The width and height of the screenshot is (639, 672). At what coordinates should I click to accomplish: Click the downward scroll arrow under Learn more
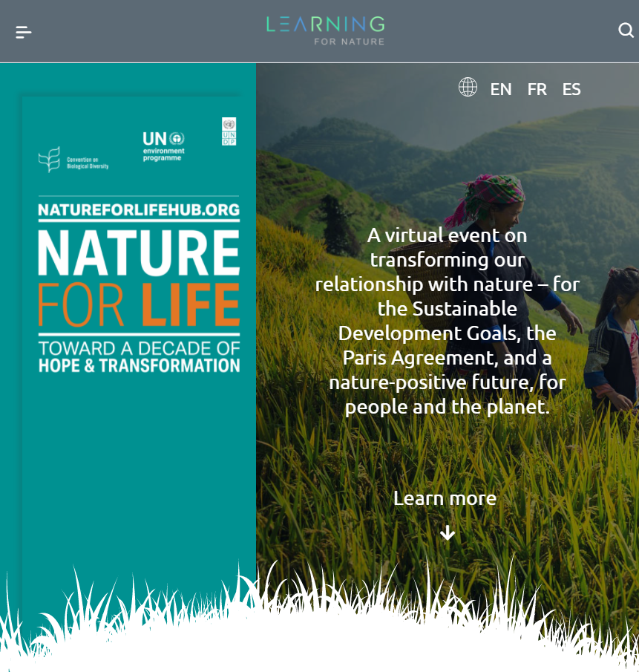point(447,532)
